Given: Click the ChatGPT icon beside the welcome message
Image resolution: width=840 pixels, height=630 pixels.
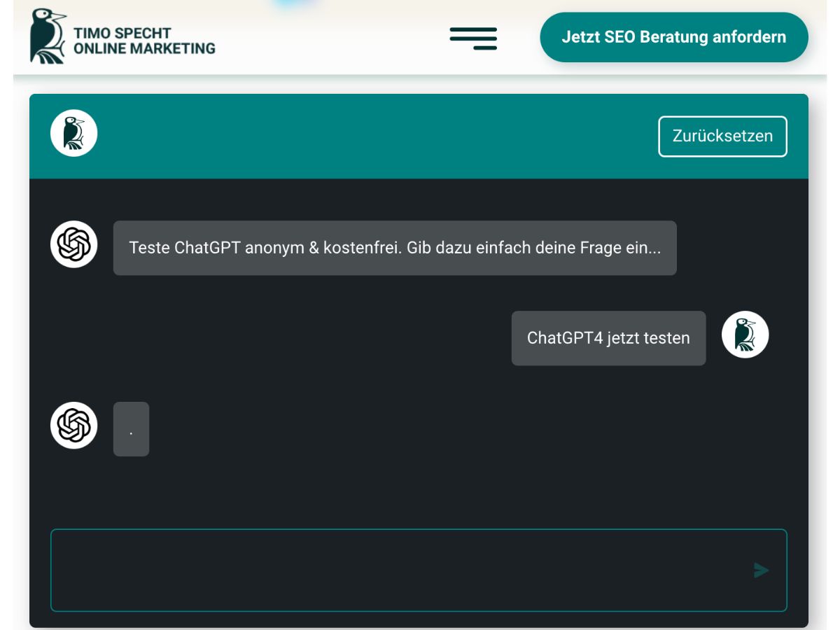Looking at the screenshot, I should click(x=73, y=244).
